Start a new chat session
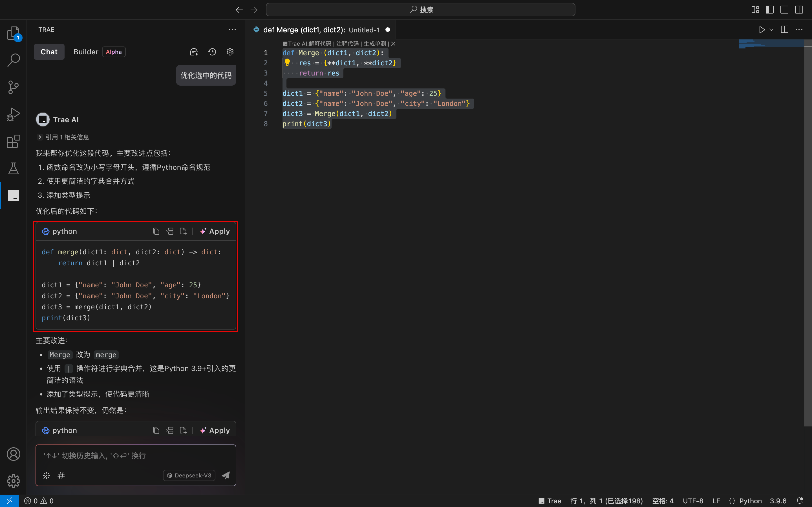 (194, 52)
